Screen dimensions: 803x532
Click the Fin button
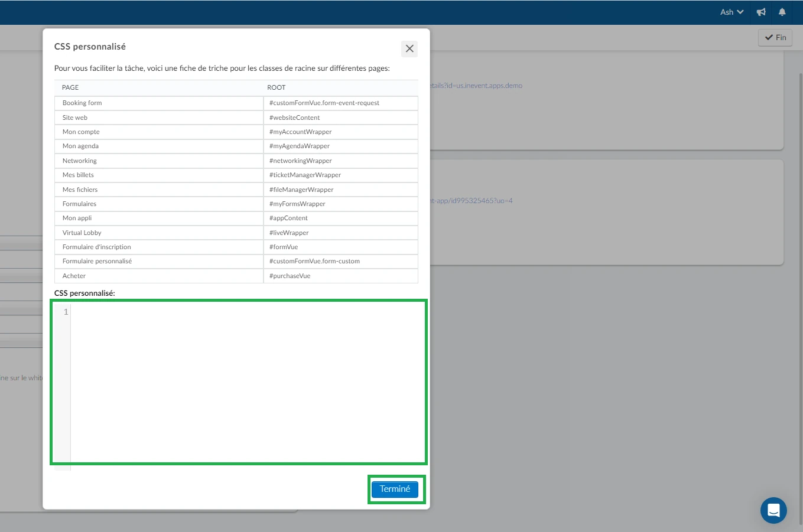[x=775, y=37]
